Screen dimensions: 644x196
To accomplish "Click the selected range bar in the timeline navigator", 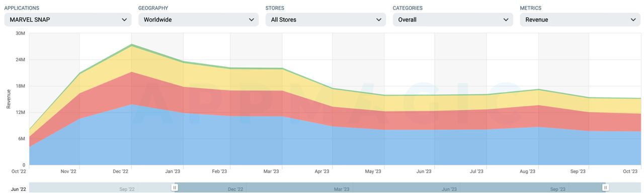I will pos(390,187).
